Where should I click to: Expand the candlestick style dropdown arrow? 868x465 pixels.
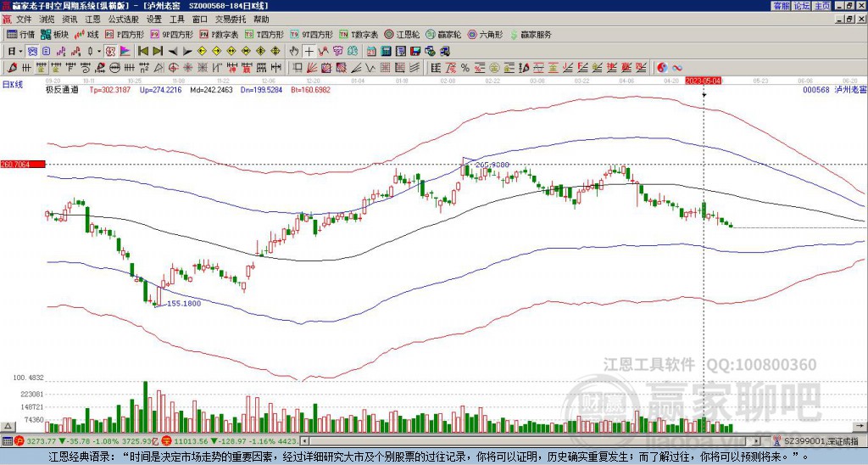pyautogui.click(x=98, y=51)
